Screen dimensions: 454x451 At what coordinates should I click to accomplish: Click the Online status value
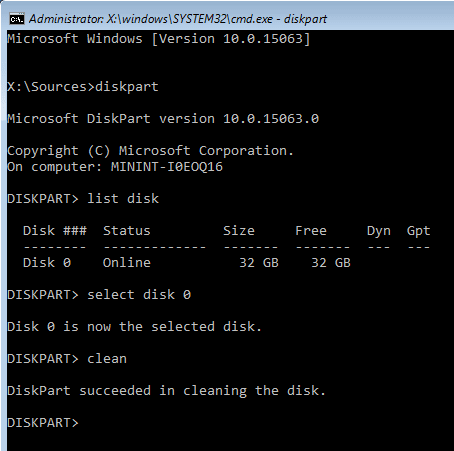tap(127, 263)
